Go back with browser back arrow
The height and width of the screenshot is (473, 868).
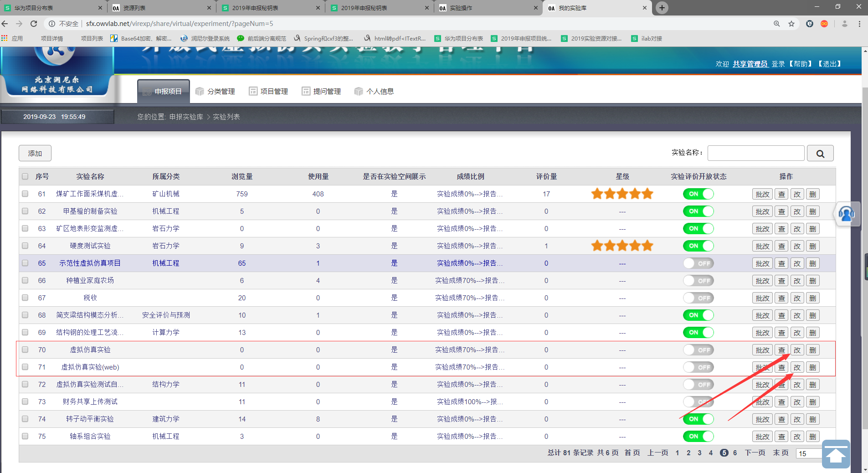(5, 24)
